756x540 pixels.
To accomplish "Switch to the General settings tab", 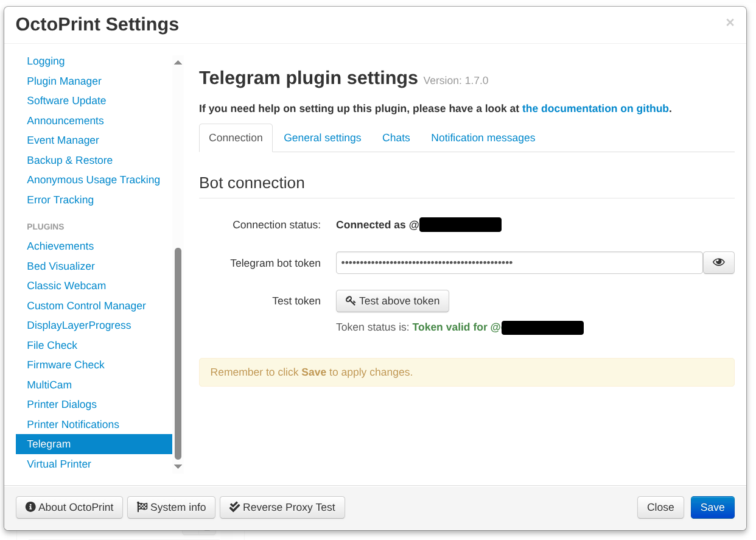I will [x=323, y=138].
